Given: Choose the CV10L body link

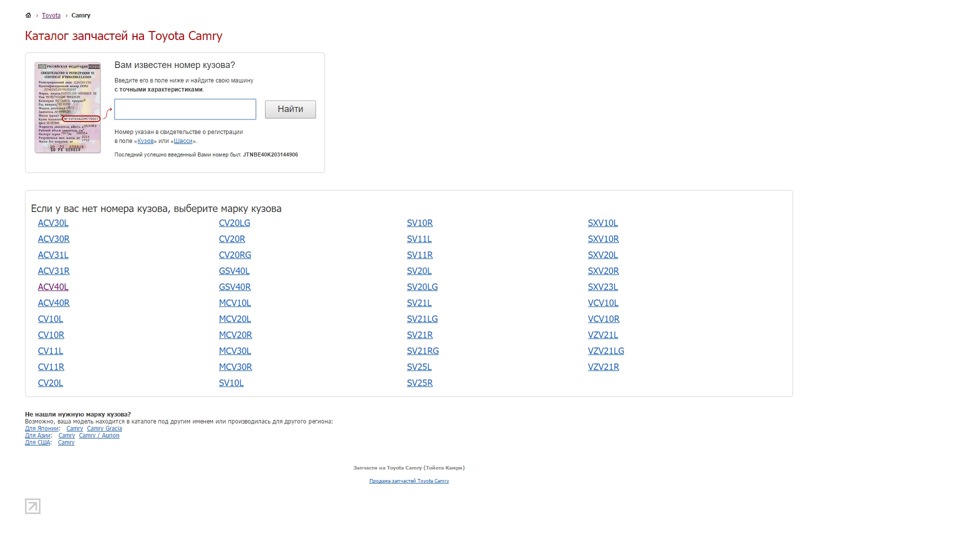Looking at the screenshot, I should point(50,319).
